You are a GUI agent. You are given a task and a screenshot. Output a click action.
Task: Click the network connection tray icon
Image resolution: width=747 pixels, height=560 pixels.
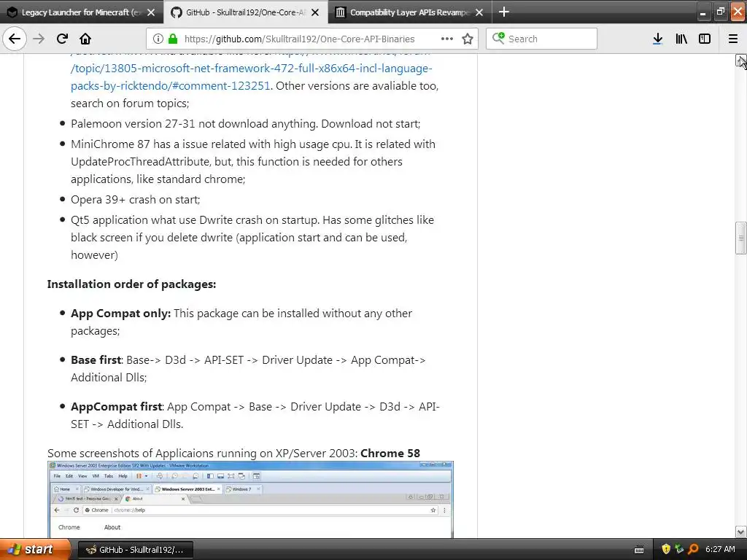(x=679, y=549)
